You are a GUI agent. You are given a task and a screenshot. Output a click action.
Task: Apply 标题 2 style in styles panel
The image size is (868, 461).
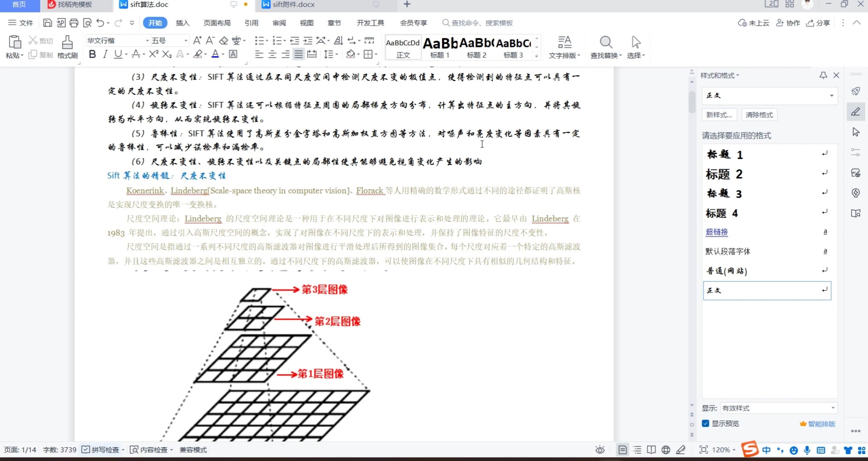[724, 174]
